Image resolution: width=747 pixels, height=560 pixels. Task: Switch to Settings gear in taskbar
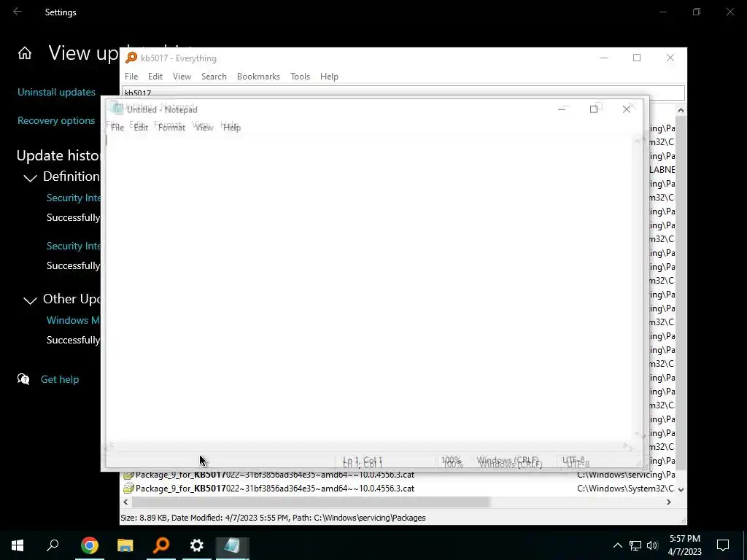coord(197,545)
